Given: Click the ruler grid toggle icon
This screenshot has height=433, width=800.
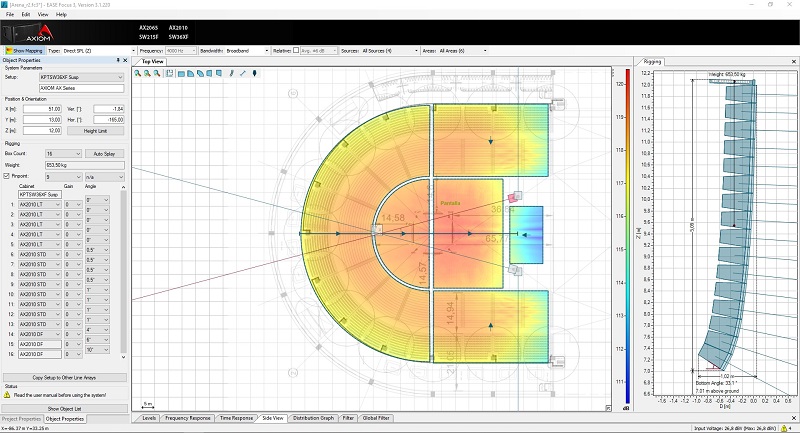Looking at the screenshot, I should pyautogui.click(x=169, y=73).
